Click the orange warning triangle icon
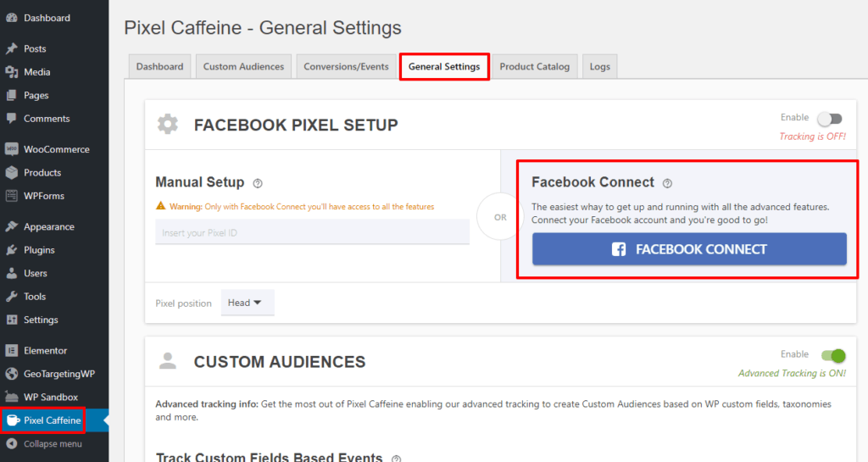 [x=160, y=206]
